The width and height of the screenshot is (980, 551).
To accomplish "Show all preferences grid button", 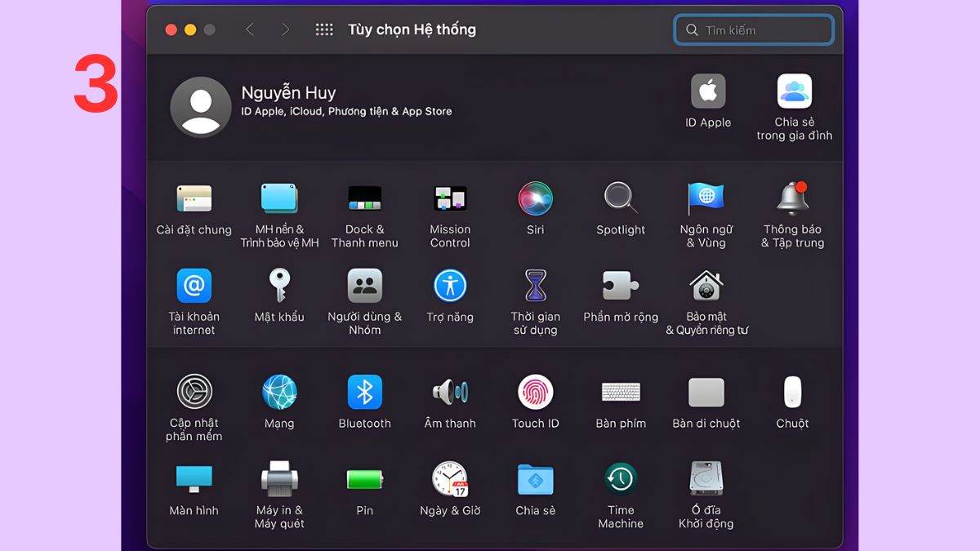I will tap(324, 29).
